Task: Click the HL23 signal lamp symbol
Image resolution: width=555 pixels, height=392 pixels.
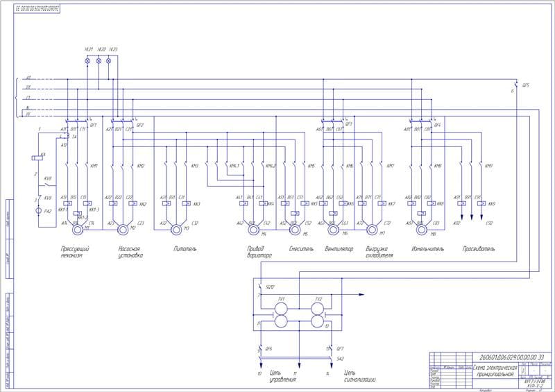Action: point(109,61)
